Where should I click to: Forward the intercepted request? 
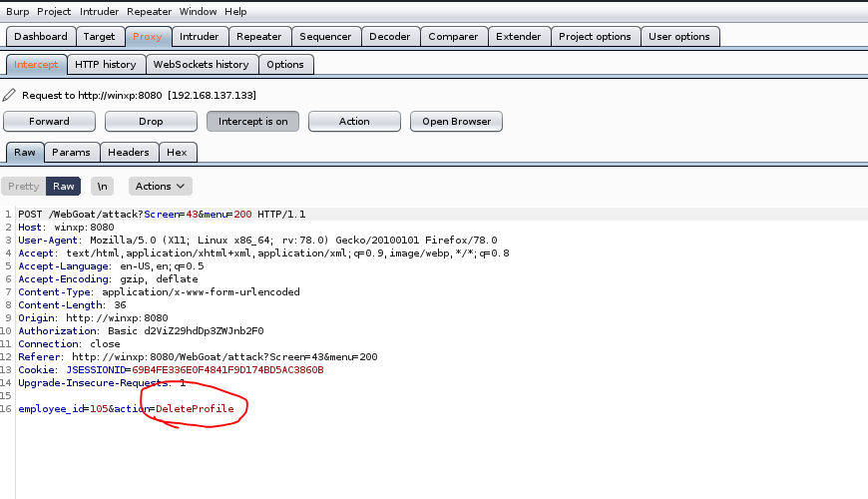(49, 122)
